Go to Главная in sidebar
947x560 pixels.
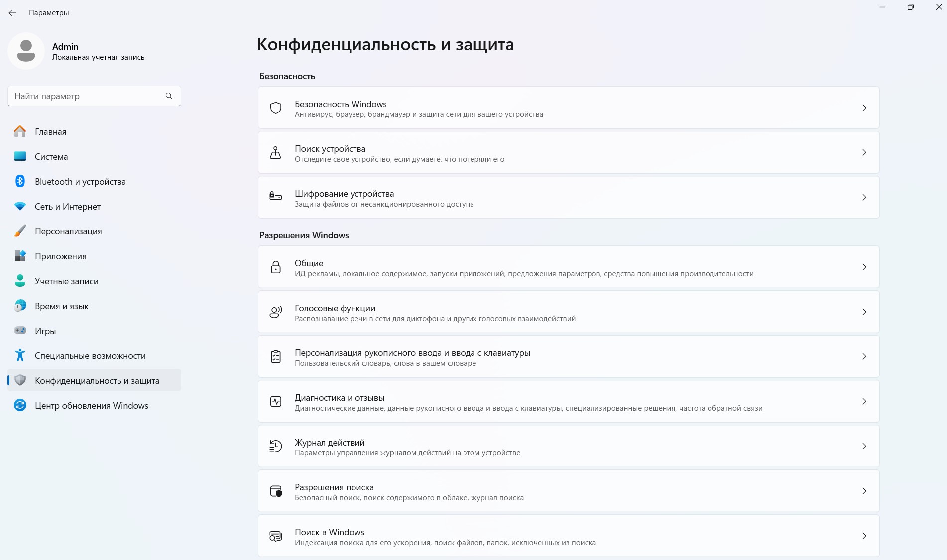point(50,132)
